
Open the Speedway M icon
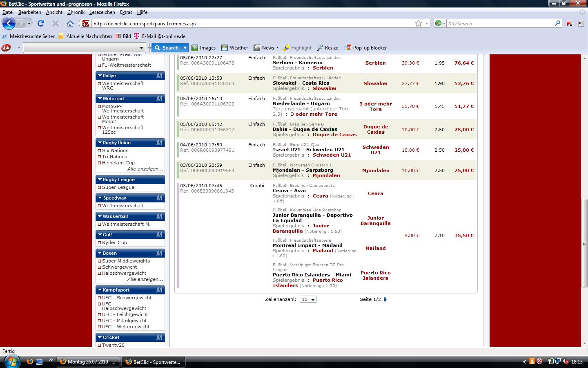click(159, 198)
